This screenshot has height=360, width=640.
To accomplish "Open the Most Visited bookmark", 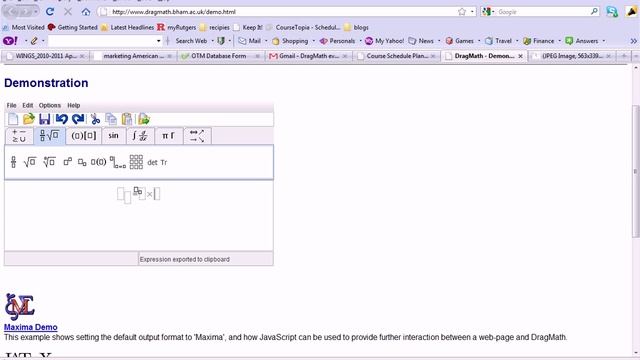I will click(x=23, y=27).
